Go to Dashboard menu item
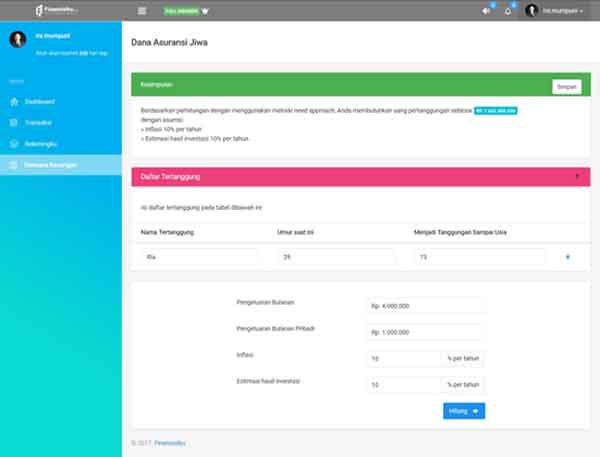 [40, 102]
